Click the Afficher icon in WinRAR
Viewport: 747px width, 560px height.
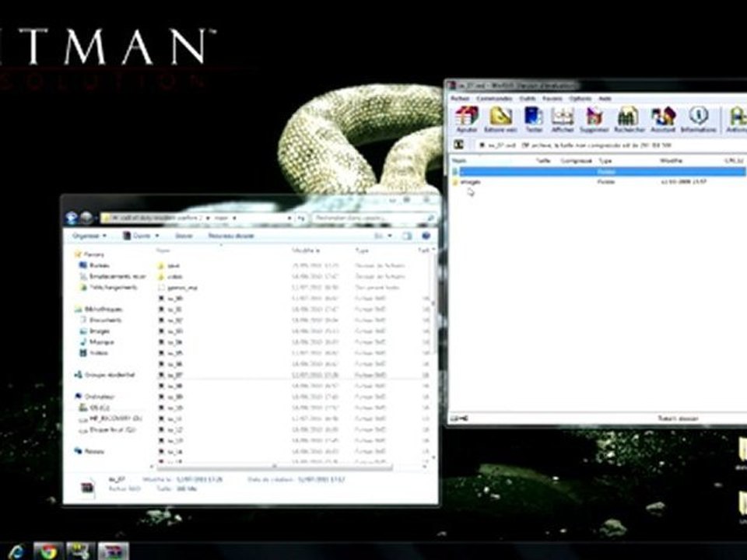pyautogui.click(x=562, y=119)
